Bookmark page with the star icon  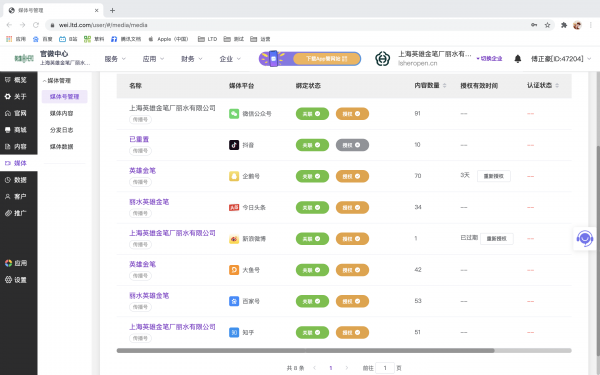click(547, 25)
